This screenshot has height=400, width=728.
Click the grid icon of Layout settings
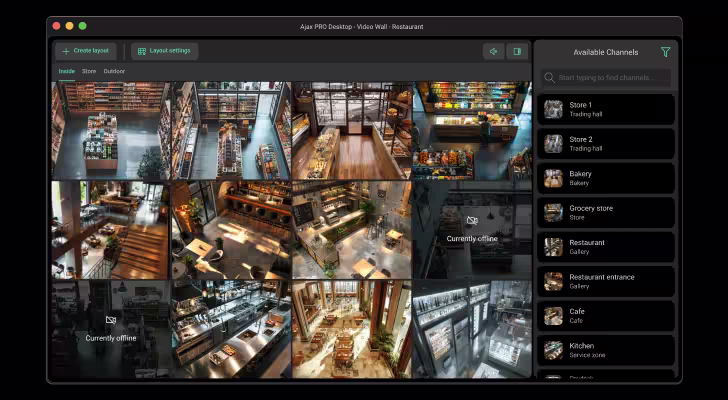142,51
